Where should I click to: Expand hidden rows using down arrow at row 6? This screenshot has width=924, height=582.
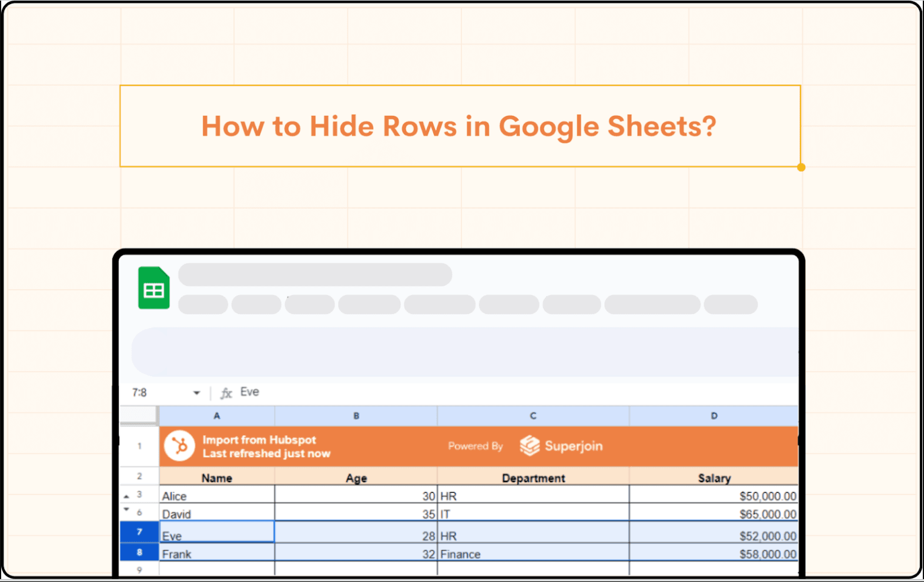click(x=126, y=509)
